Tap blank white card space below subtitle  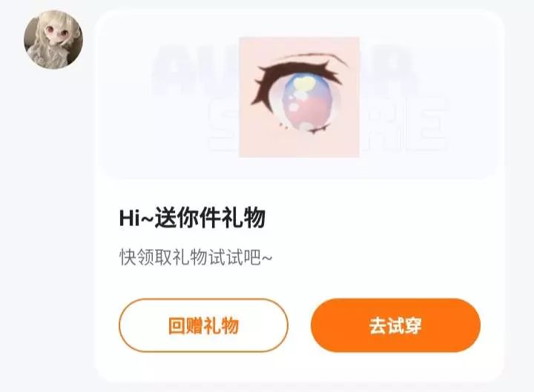tap(300, 282)
